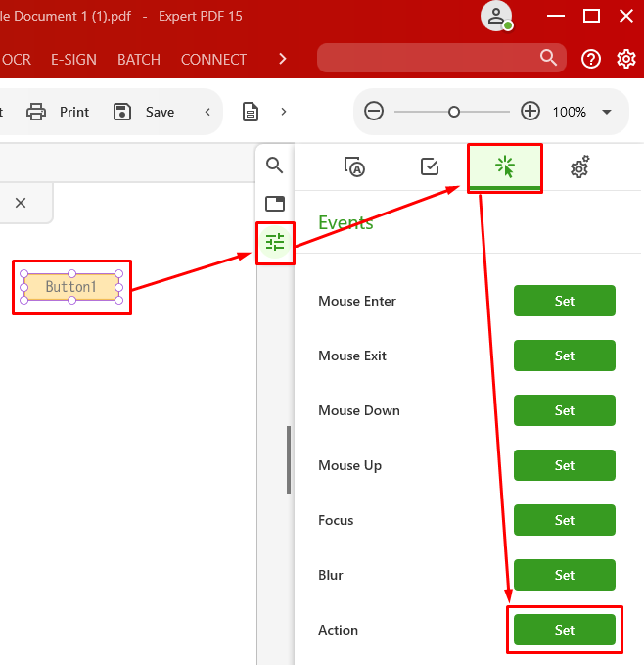The width and height of the screenshot is (644, 665).
Task: Open the CONNECT menu tab
Action: click(213, 60)
